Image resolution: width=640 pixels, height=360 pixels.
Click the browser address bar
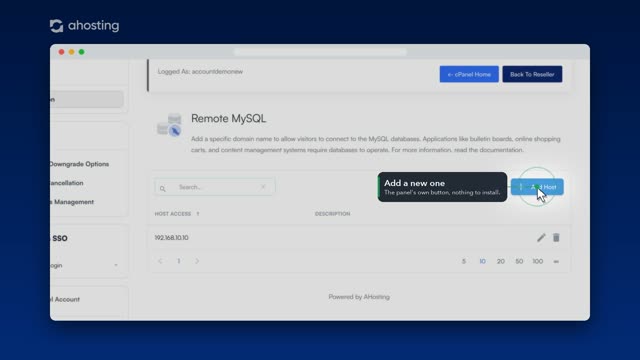(320, 52)
